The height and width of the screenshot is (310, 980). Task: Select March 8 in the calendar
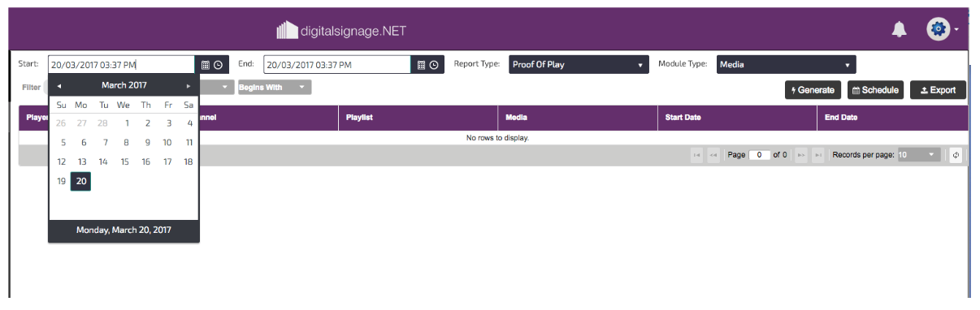(126, 143)
